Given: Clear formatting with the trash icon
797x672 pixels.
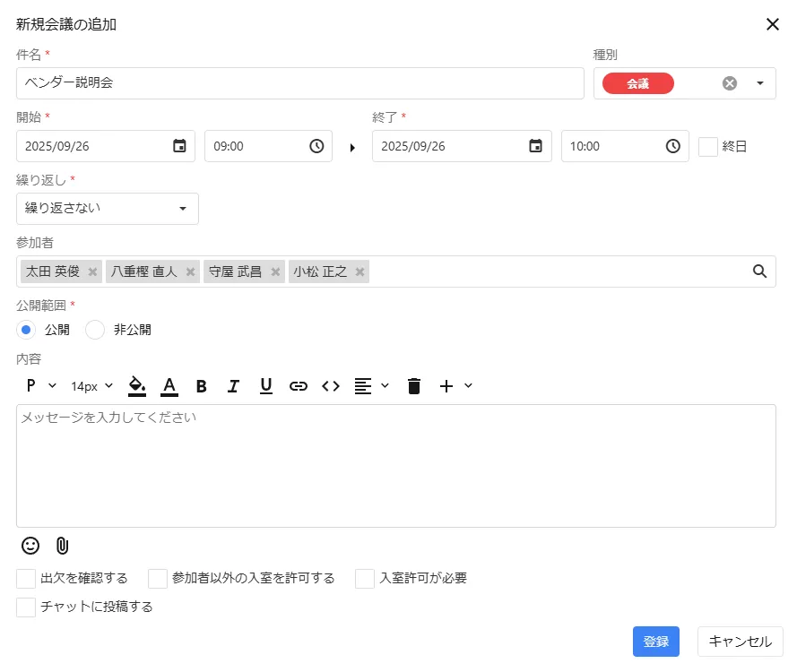Looking at the screenshot, I should tap(413, 385).
